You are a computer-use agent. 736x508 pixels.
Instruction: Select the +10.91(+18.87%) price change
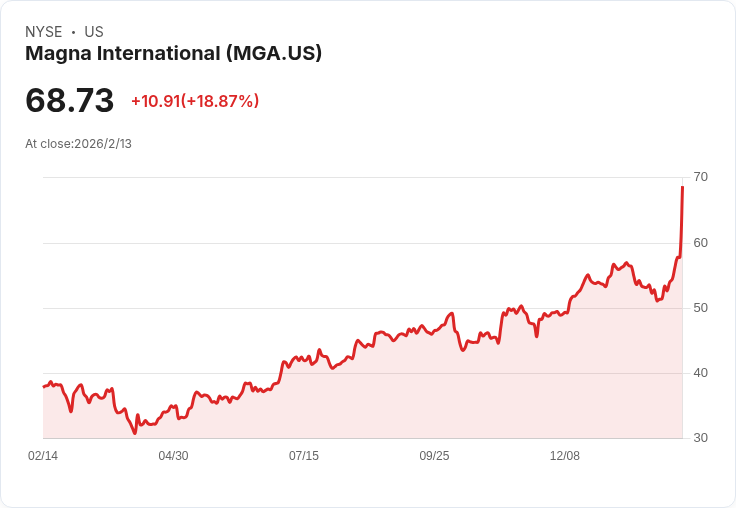(195, 101)
